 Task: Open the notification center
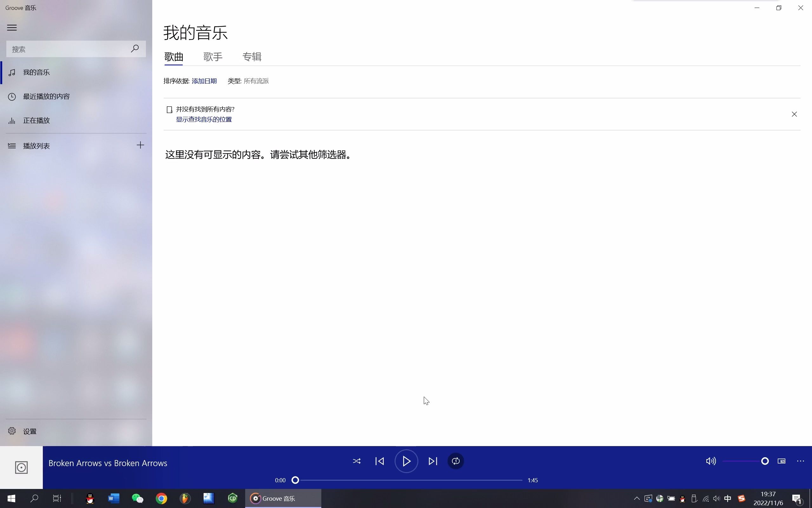(x=798, y=499)
